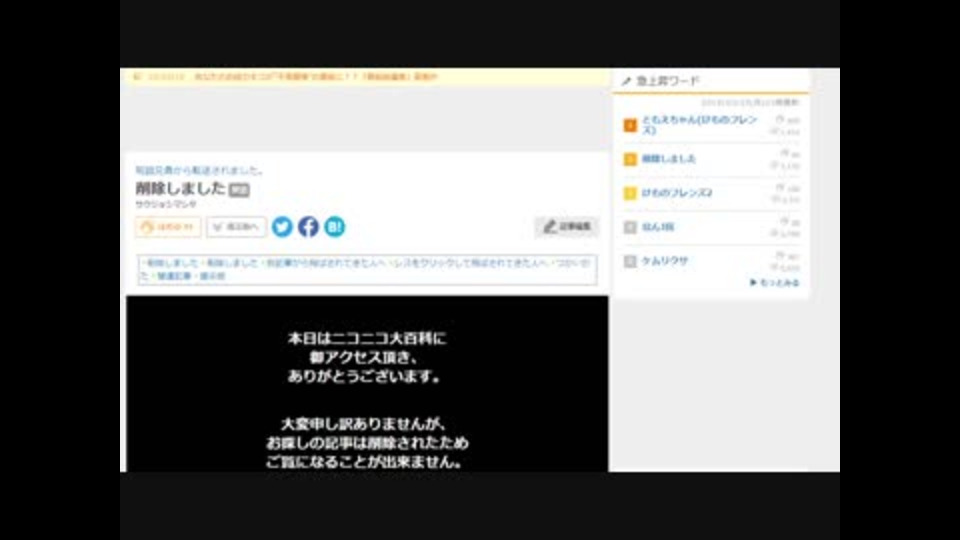960x540 pixels.
Task: Click the もっとみる link under the ranking
Action: click(x=774, y=282)
